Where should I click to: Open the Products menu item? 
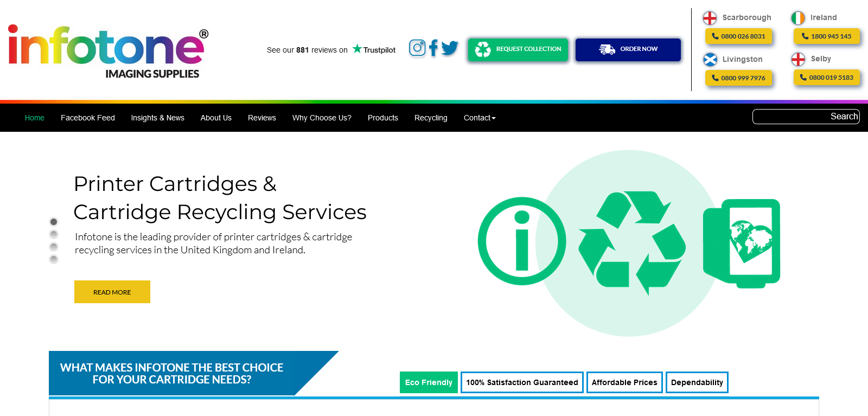[383, 118]
